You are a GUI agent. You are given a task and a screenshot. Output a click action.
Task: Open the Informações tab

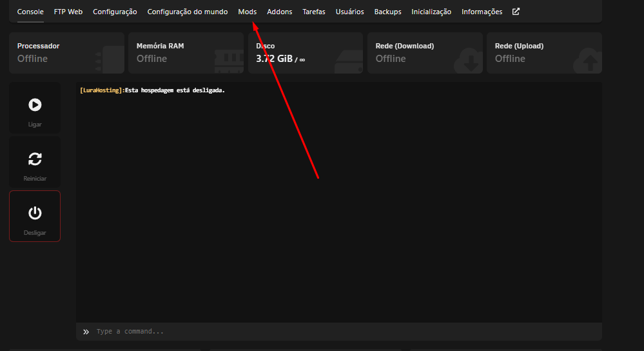482,12
